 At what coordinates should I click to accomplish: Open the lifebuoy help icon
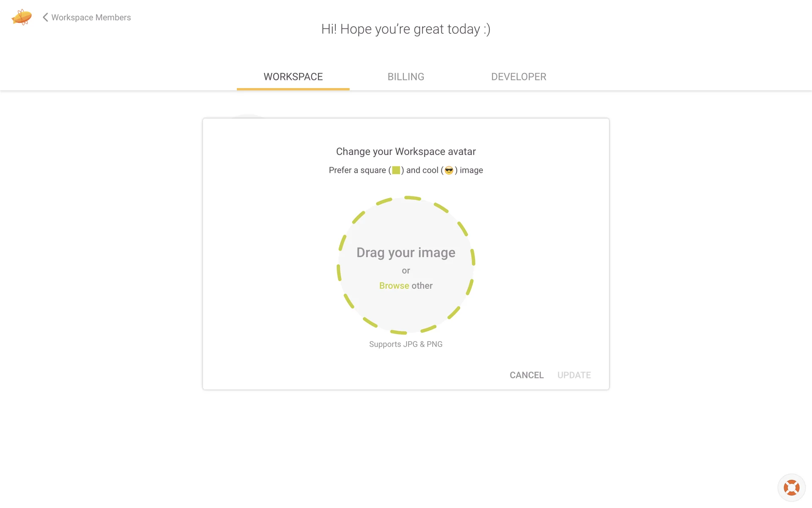tap(791, 487)
